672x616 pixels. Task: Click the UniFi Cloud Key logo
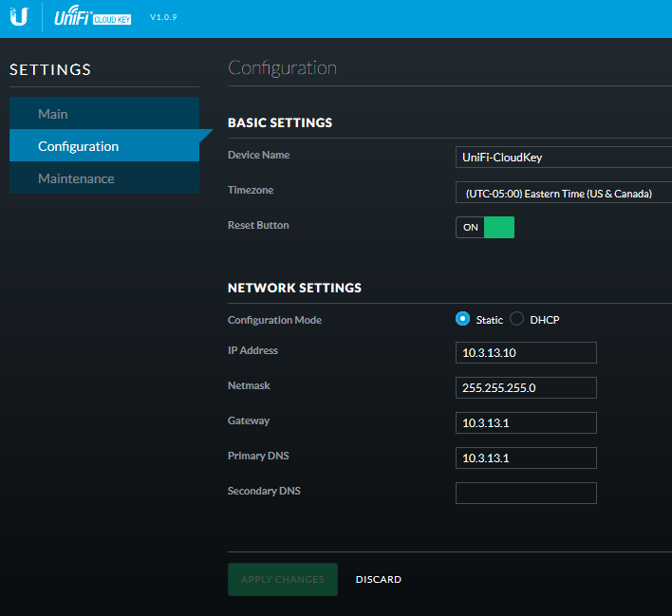coord(92,18)
